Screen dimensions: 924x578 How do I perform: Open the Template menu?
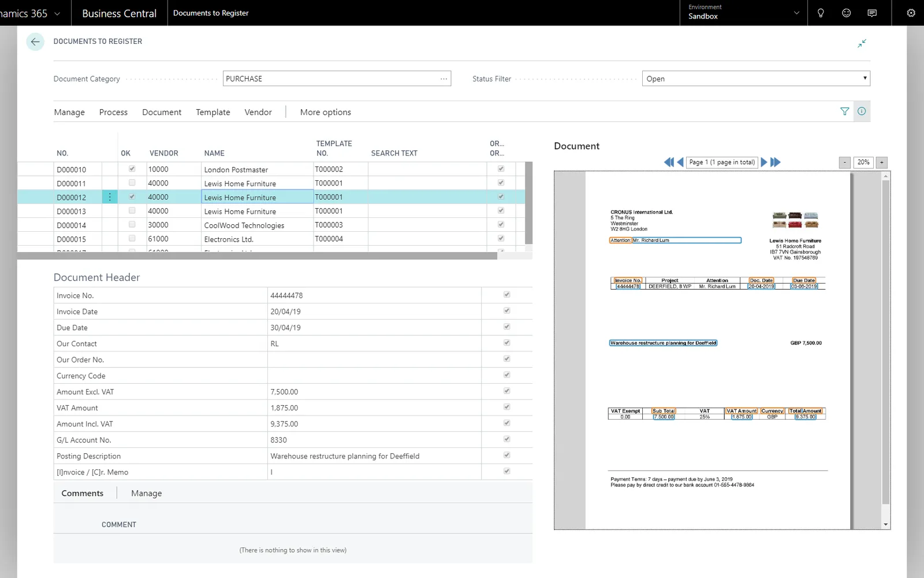click(x=213, y=112)
